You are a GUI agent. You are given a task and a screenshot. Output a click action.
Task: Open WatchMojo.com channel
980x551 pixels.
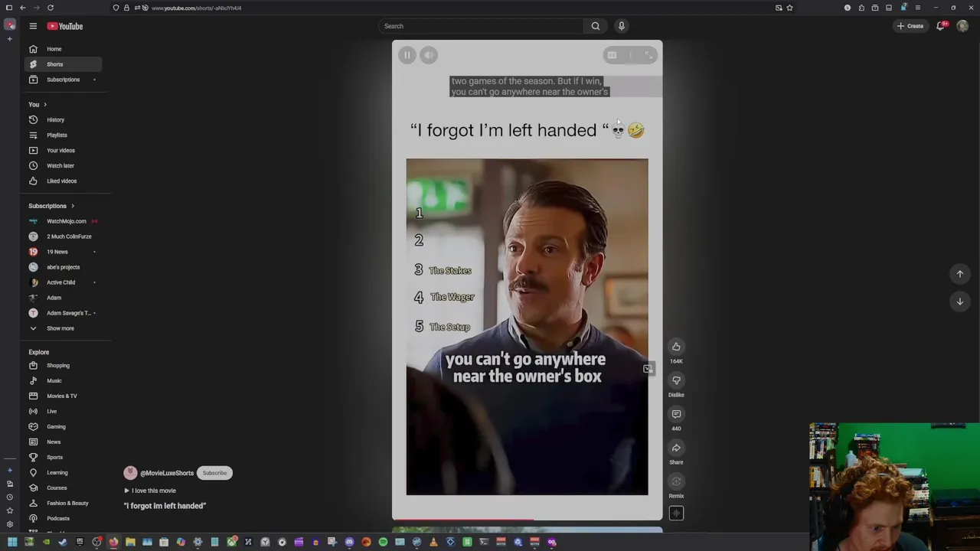(63, 221)
